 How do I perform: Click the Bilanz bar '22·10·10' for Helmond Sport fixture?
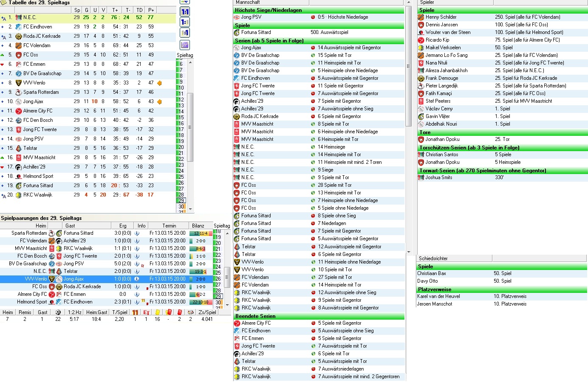pyautogui.click(x=201, y=302)
